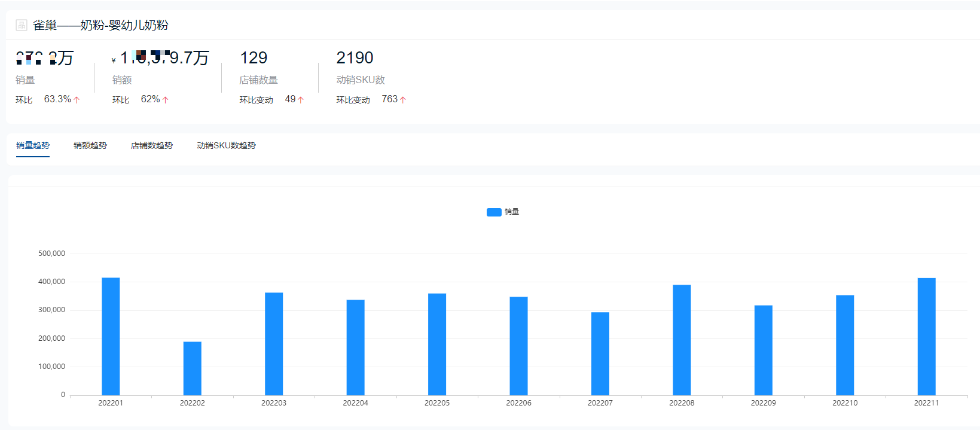Click the 202211 bar at far right

926,336
